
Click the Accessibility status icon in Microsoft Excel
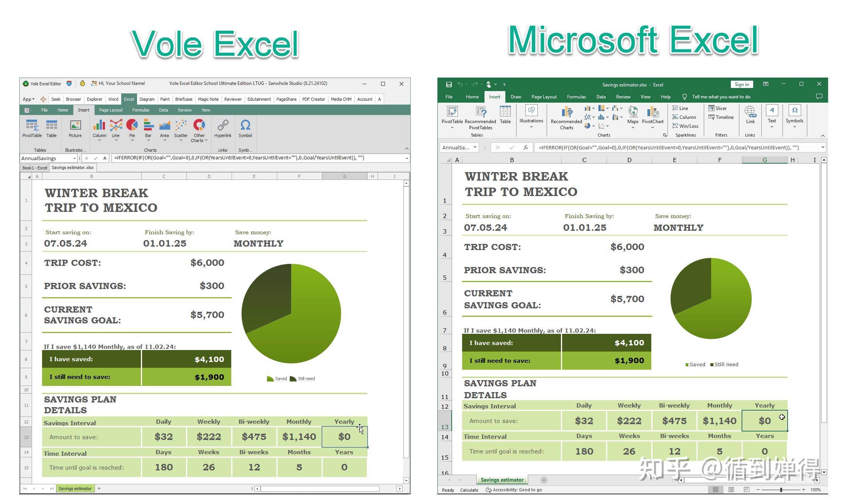click(488, 490)
